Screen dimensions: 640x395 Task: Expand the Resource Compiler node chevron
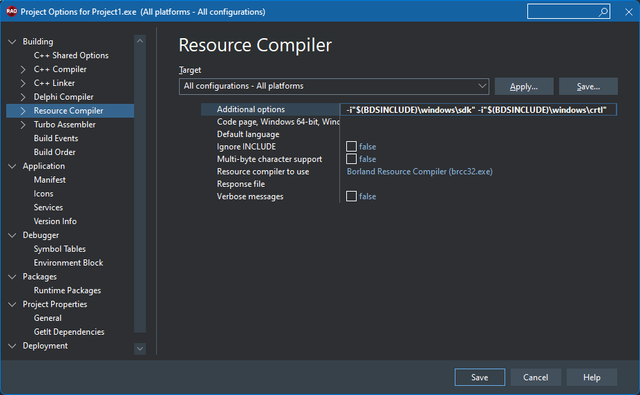pyautogui.click(x=23, y=111)
